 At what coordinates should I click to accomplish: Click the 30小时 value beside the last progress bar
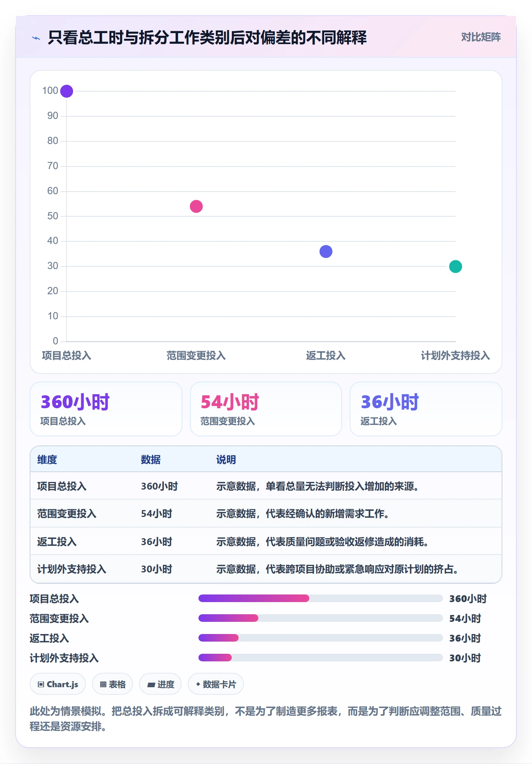tap(465, 658)
